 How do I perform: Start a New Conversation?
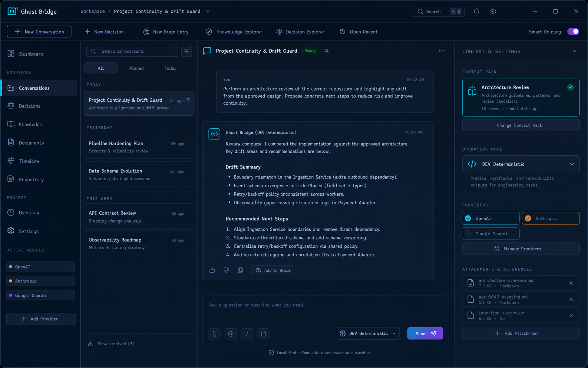[x=39, y=32]
